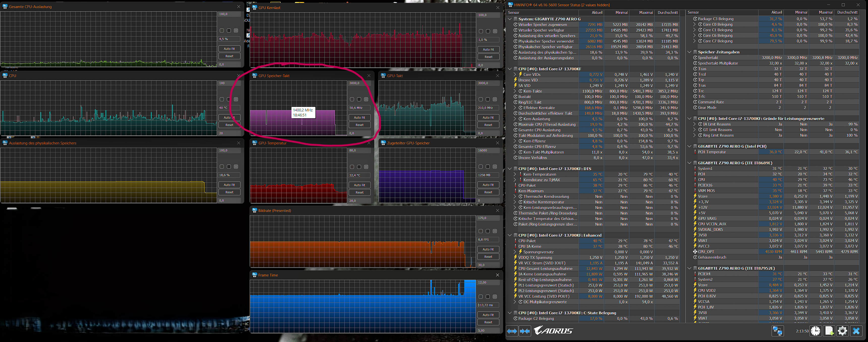Click Reset in GPU Kernlast window
This screenshot has width=868, height=342.
[488, 57]
